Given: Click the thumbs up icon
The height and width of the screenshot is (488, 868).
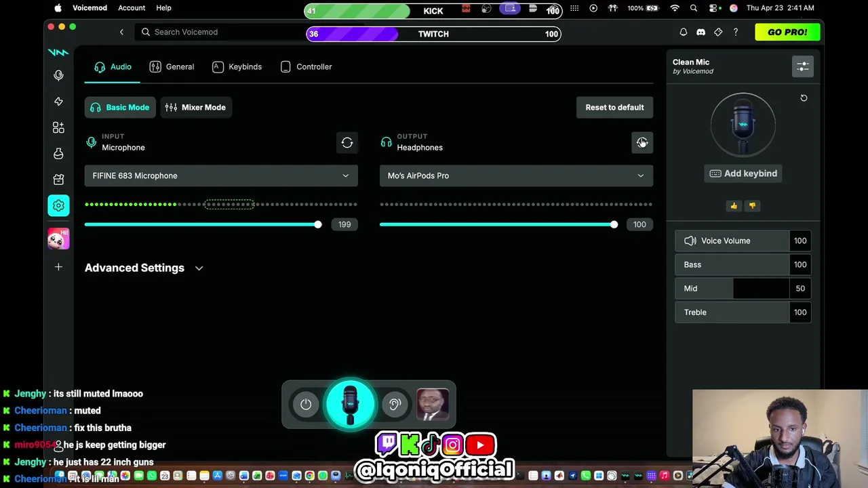Looking at the screenshot, I should pos(734,205).
